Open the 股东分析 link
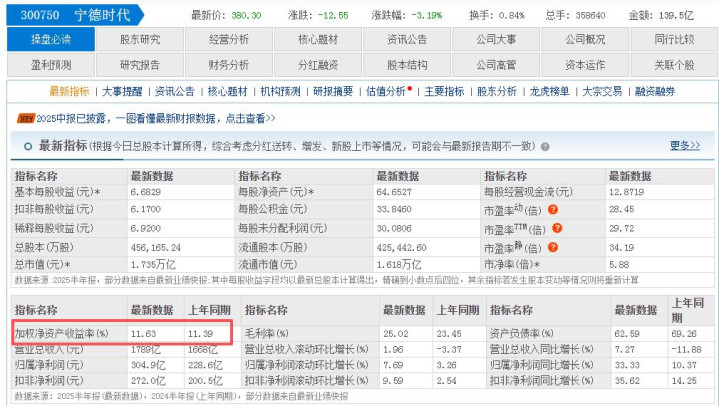The width and height of the screenshot is (719, 406). 497,91
